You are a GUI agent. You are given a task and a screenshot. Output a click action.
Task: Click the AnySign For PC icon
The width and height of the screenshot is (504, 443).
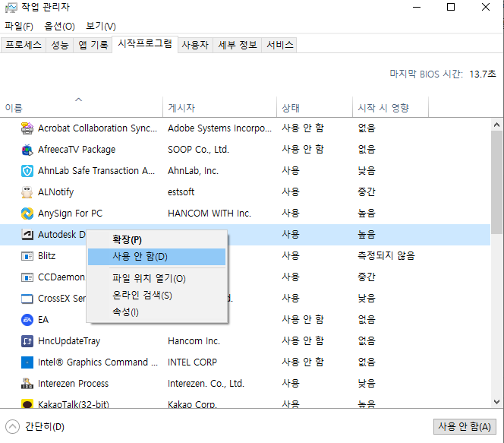[27, 214]
